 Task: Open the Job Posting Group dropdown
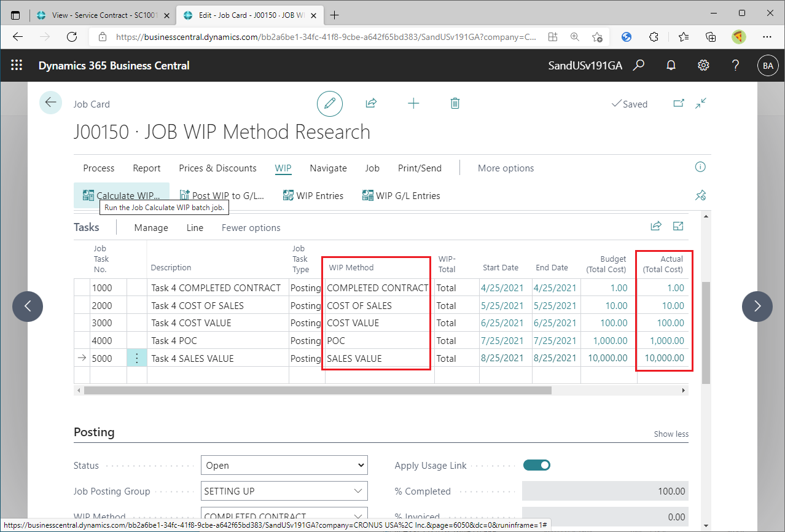point(358,491)
